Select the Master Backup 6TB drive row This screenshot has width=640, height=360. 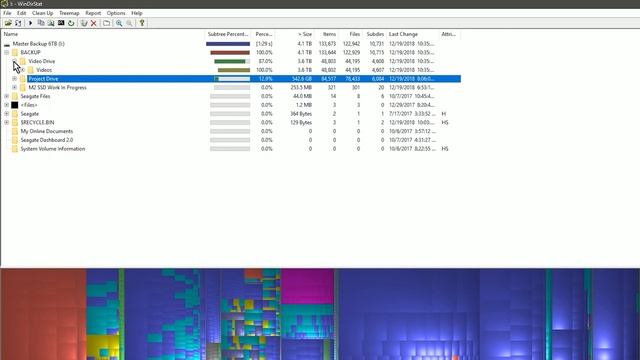click(231, 44)
